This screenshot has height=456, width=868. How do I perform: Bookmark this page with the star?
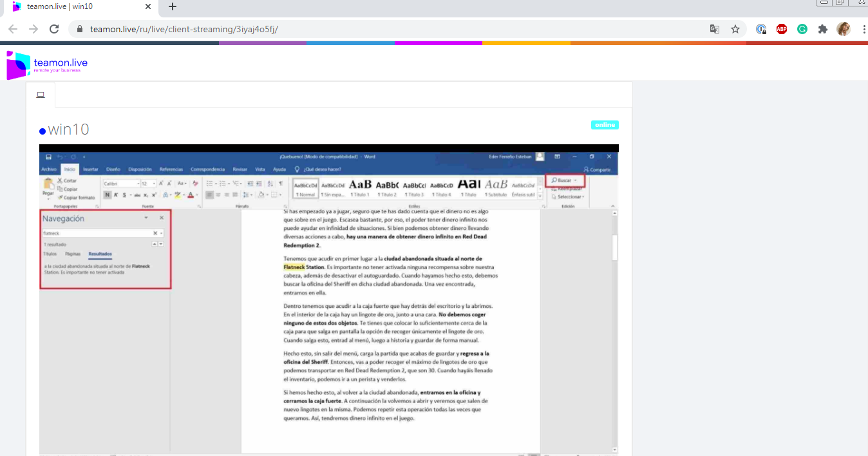pyautogui.click(x=735, y=29)
